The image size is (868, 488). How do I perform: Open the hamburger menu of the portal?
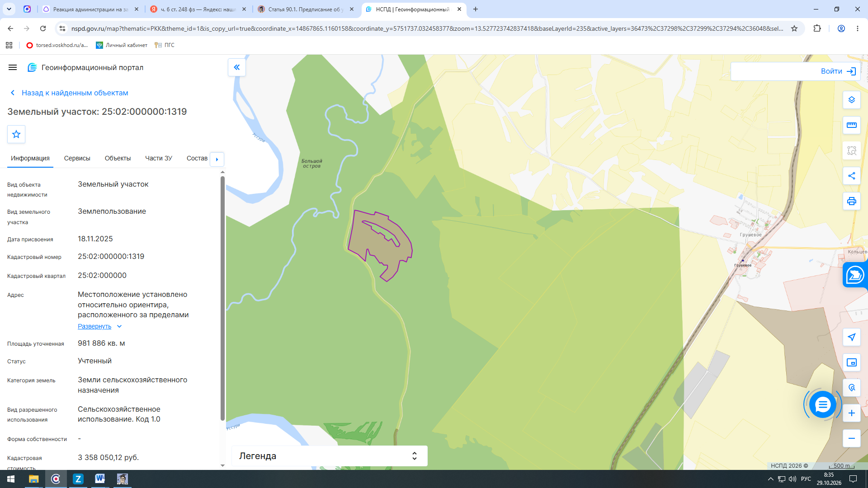pyautogui.click(x=13, y=67)
